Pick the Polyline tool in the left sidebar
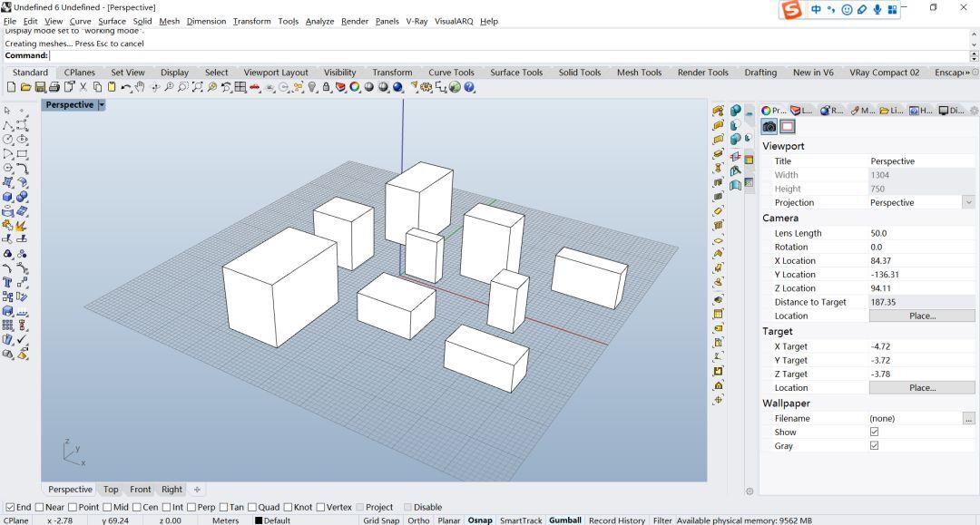Screen dimensions: 980x525 coord(7,125)
